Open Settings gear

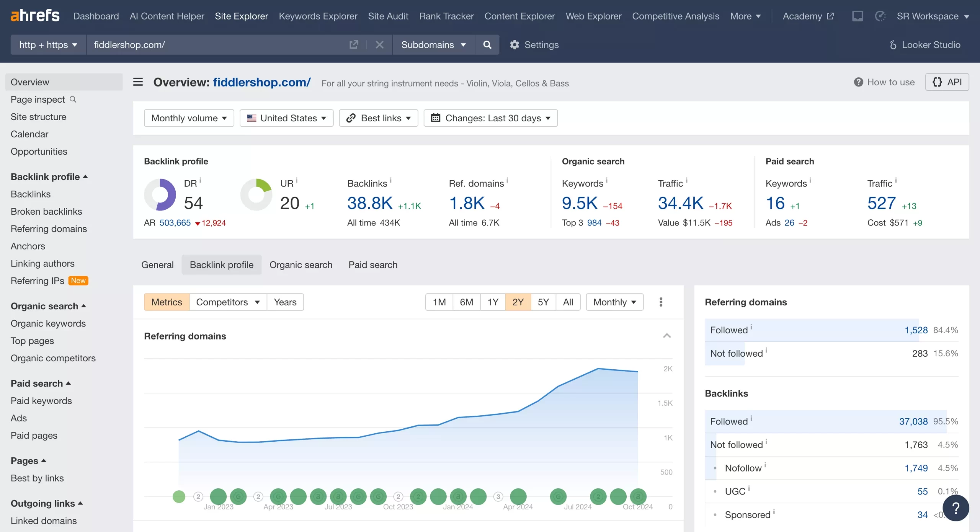pyautogui.click(x=534, y=45)
